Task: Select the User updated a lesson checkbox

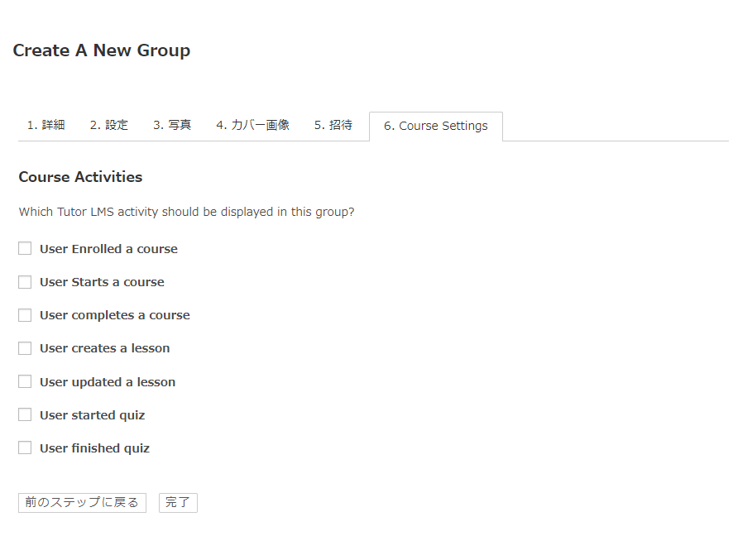Action: click(25, 381)
